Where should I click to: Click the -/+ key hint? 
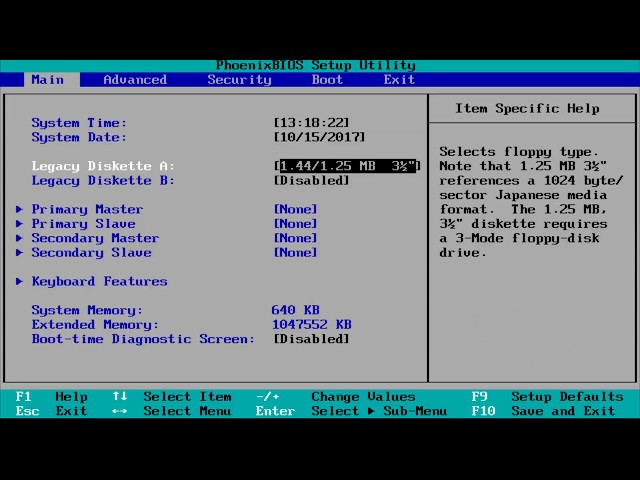[267, 397]
